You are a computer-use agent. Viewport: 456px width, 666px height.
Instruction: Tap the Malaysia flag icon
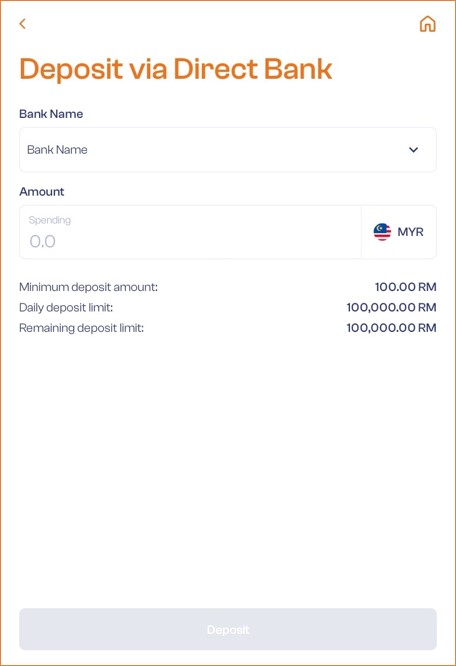[x=382, y=232]
